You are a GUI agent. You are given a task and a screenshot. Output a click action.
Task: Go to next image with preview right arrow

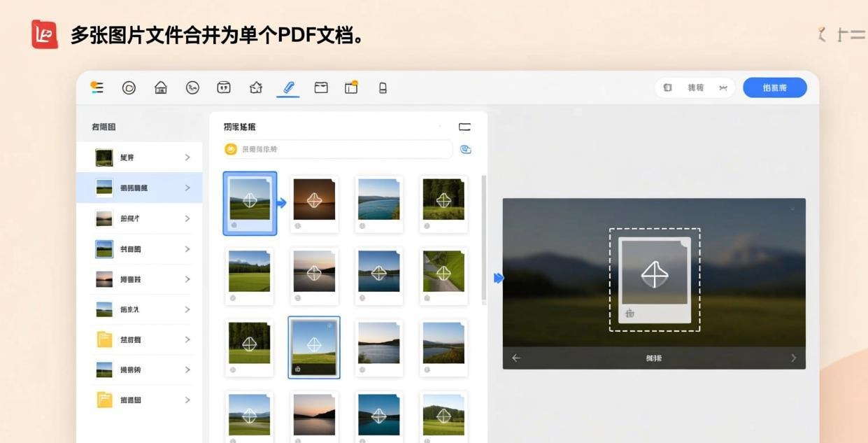tap(793, 358)
